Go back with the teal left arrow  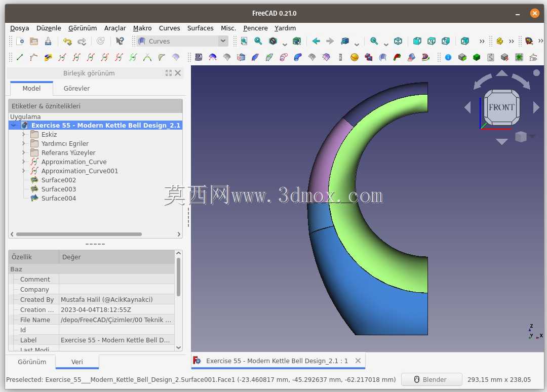point(316,41)
